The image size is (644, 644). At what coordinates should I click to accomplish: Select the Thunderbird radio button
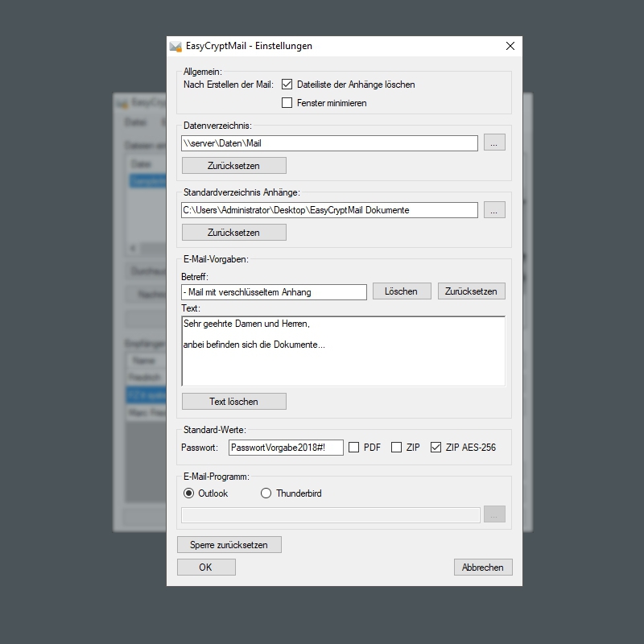click(x=266, y=493)
